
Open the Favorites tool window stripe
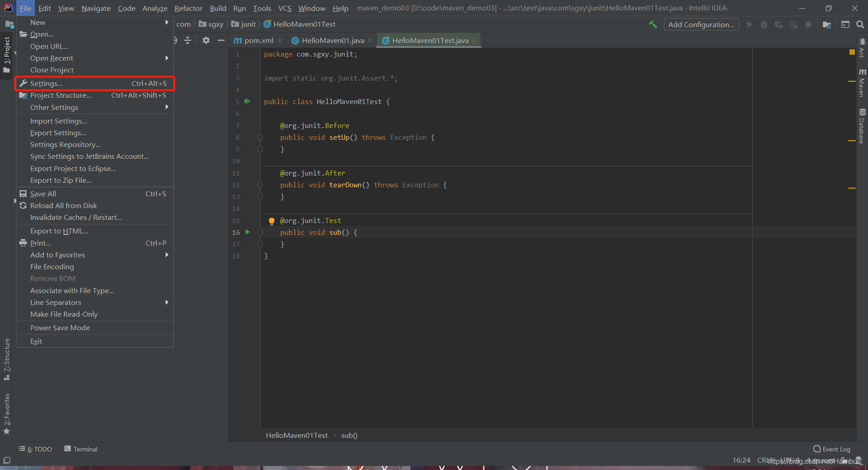[6, 413]
